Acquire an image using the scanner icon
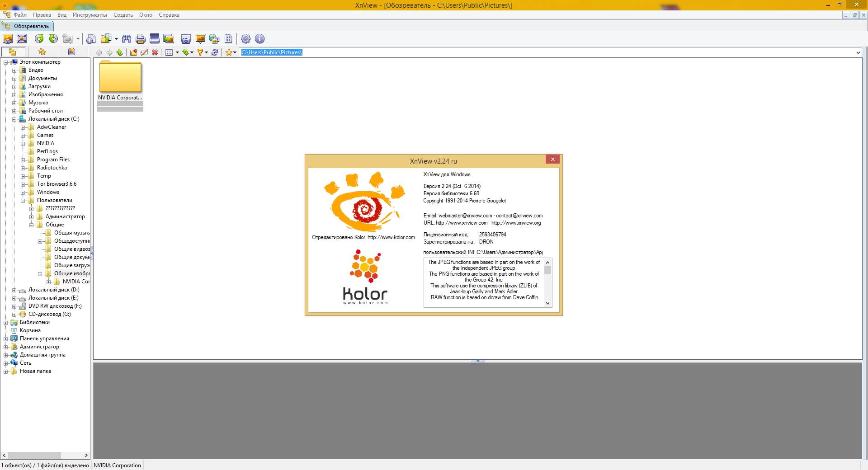The height and width of the screenshot is (470, 868). (x=155, y=39)
